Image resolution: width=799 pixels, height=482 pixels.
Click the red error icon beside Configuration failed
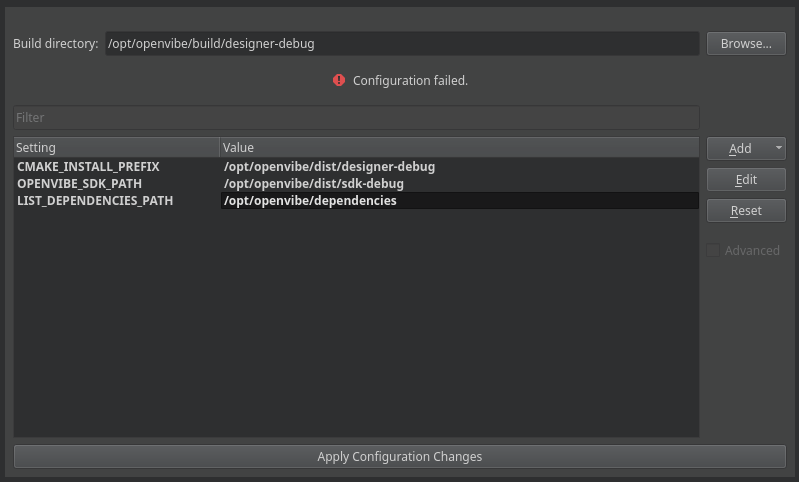click(x=339, y=80)
